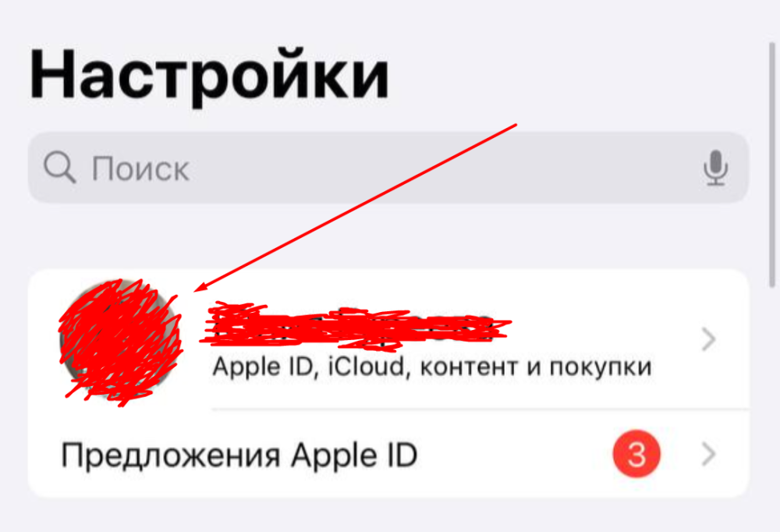Viewport: 780px width, 532px height.
Task: Click the red badge showing 3
Action: click(x=636, y=454)
